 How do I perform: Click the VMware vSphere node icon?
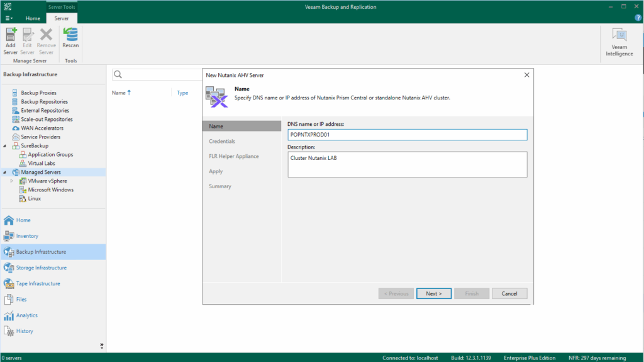tap(23, 181)
